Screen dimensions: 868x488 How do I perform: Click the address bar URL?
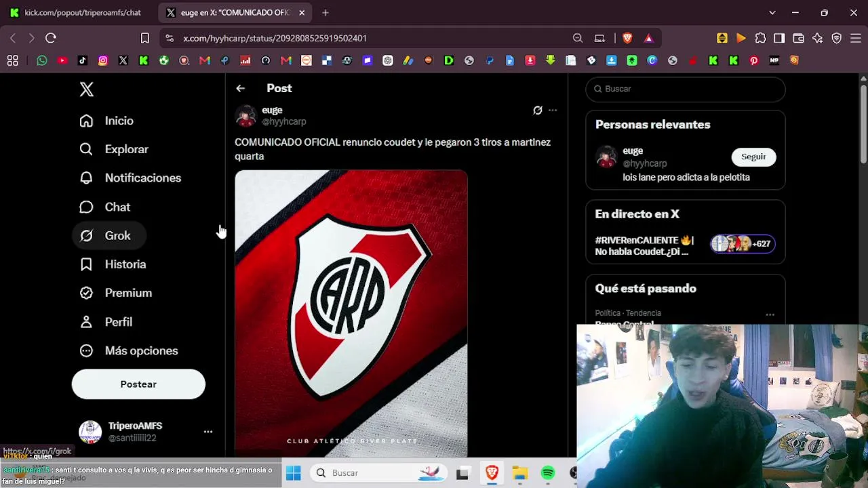click(x=275, y=38)
